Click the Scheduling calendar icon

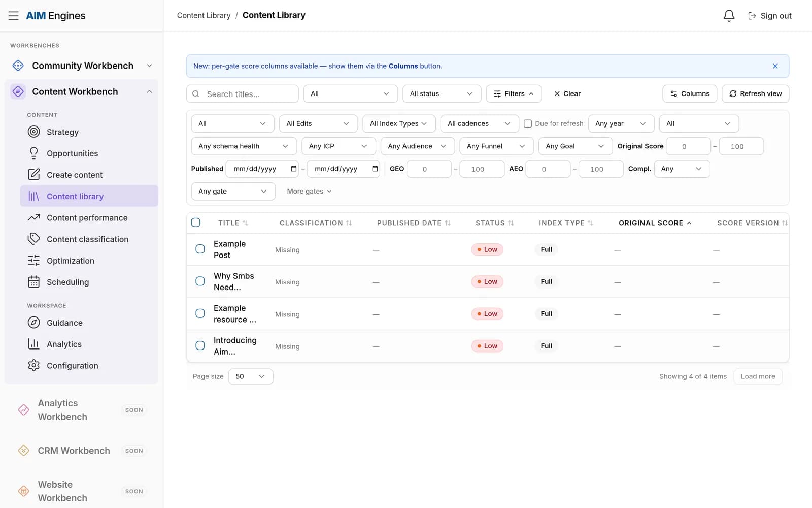click(33, 282)
